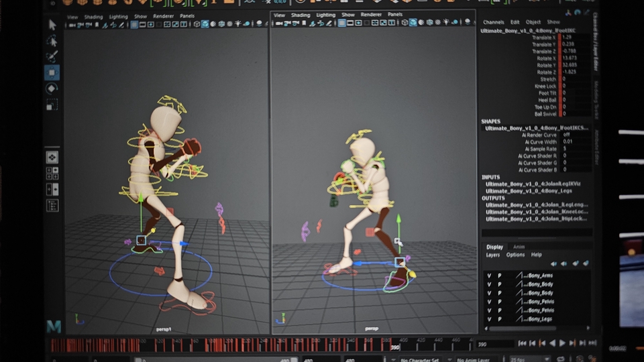Viewport: 644px width, 362px height.
Task: Switch to the Anim layers tab
Action: point(519,247)
